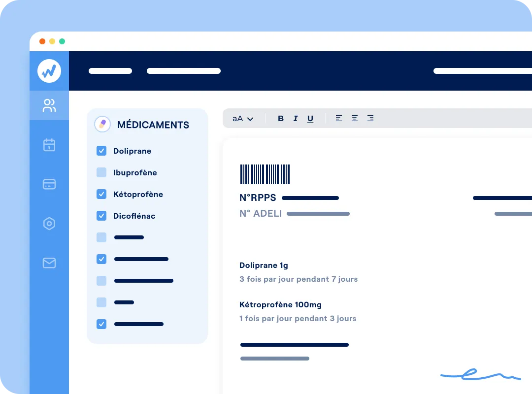Image resolution: width=532 pixels, height=394 pixels.
Task: Click the MÉDICAMENTS panel heading
Action: [153, 125]
